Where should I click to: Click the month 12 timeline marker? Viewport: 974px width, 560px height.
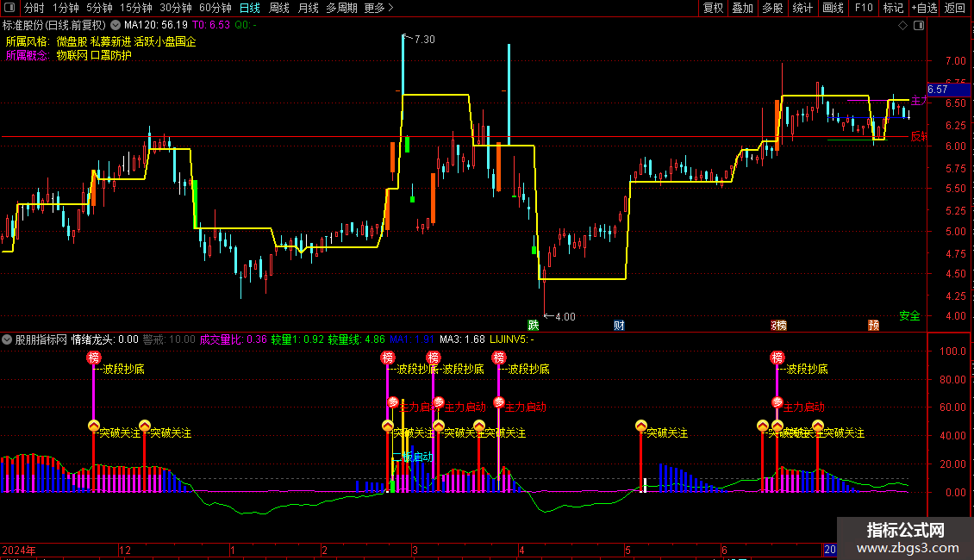[x=125, y=550]
